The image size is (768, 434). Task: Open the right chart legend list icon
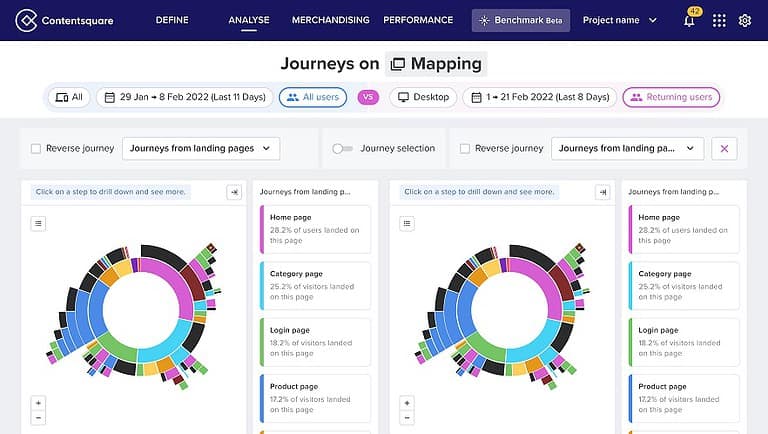pos(407,223)
